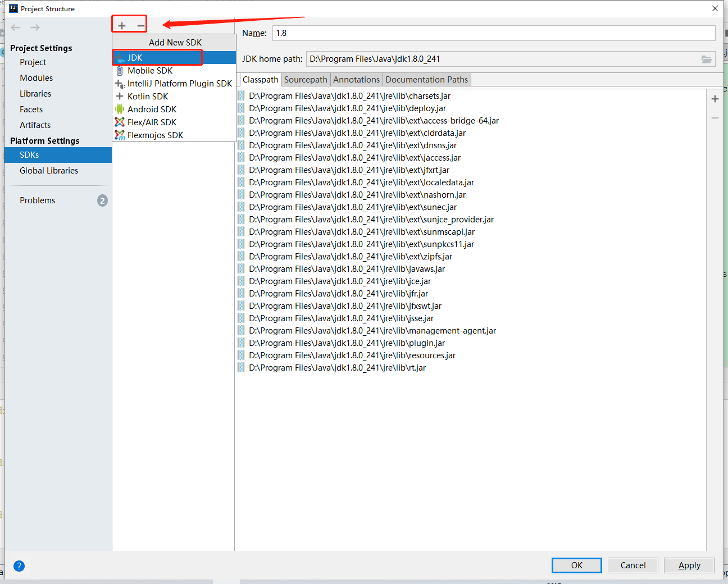Click the Cancel button
Screen dimensions: 728x584
point(633,565)
